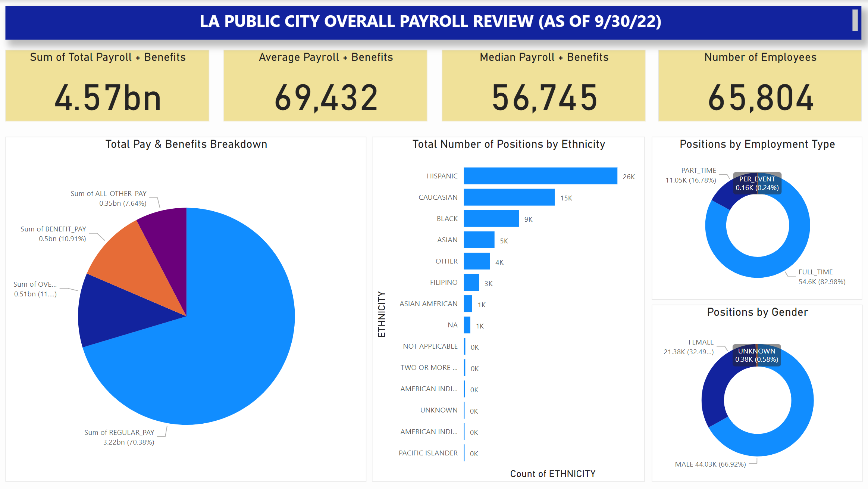
Task: Click the Positions by Gender title
Action: 757,312
